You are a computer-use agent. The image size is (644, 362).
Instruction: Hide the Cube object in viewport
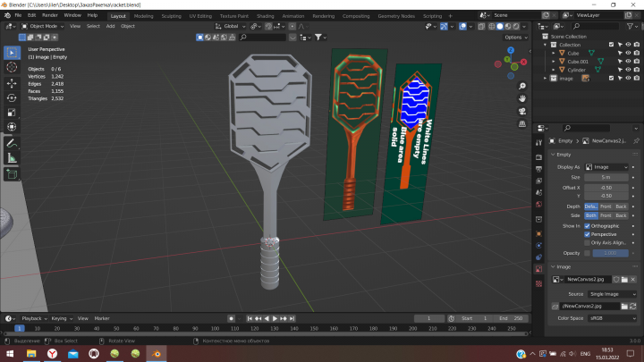point(628,53)
